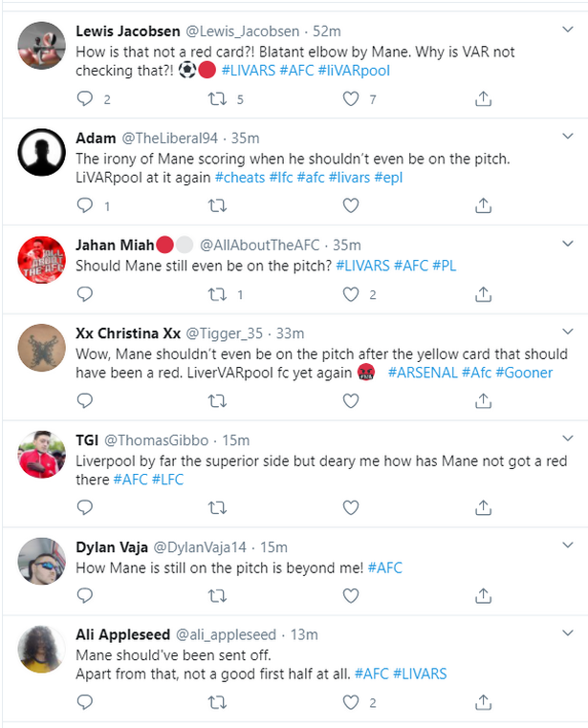Like Lewis Jacobsen's tweet
Viewport: 588px width, 728px height.
[351, 98]
